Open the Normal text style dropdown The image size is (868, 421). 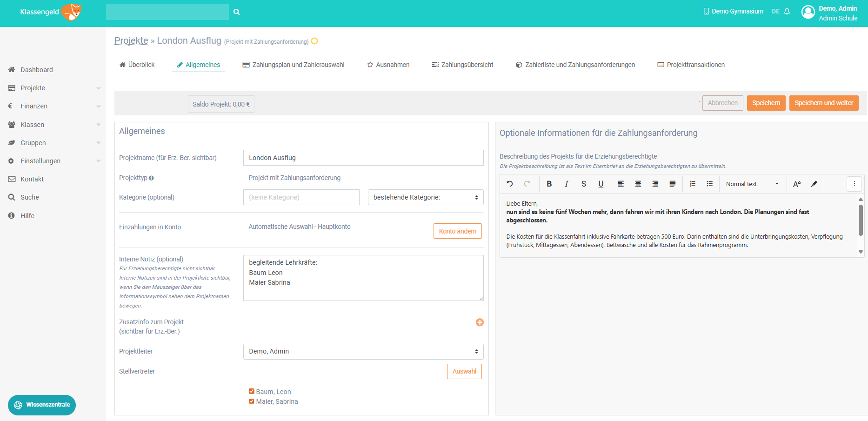pos(752,184)
